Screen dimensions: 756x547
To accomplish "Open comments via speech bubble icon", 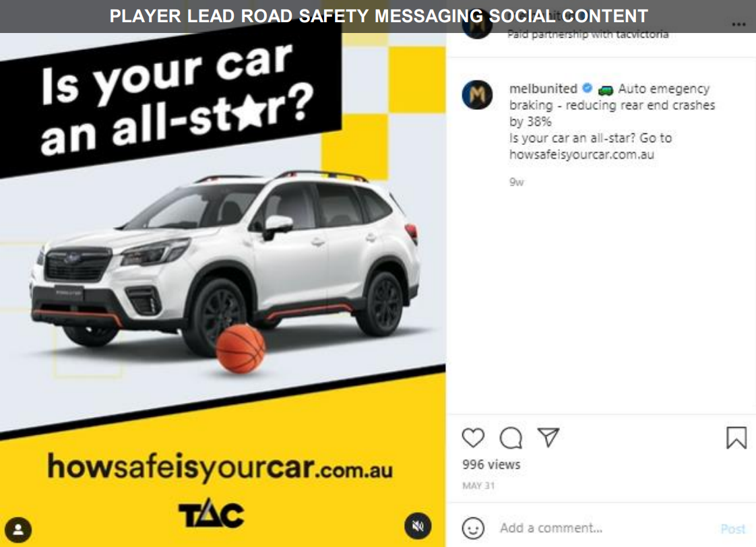I will (511, 438).
